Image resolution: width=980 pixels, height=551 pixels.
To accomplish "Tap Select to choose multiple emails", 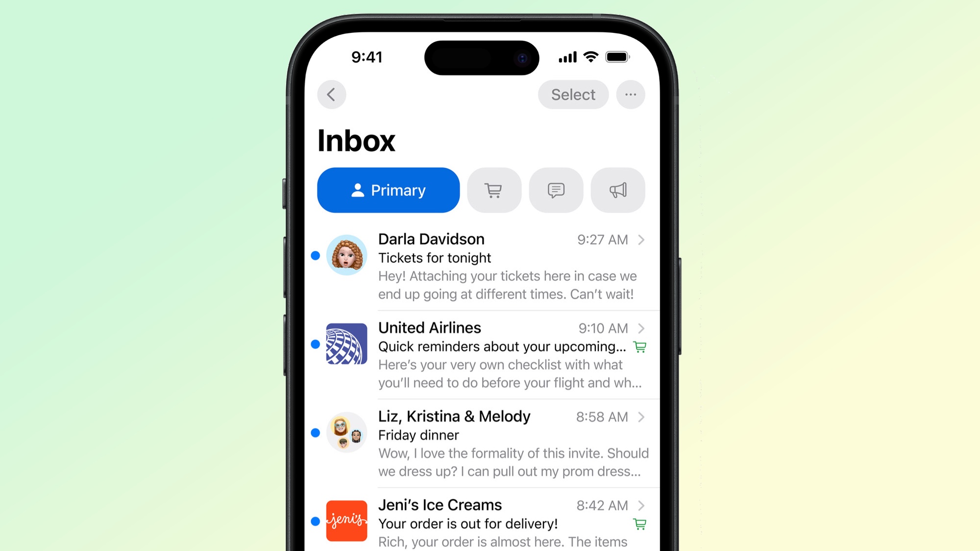I will [573, 94].
